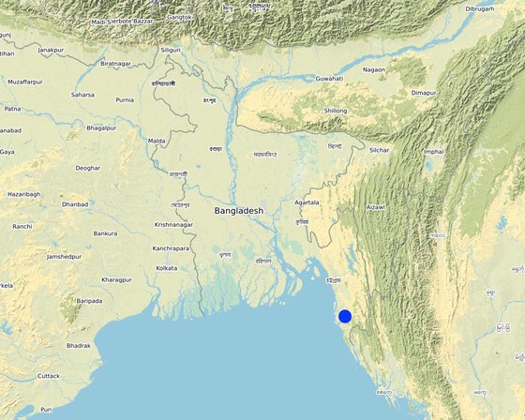Viewport: 525px width, 420px height.
Task: Click the Patna city label
Action: pyautogui.click(x=13, y=109)
